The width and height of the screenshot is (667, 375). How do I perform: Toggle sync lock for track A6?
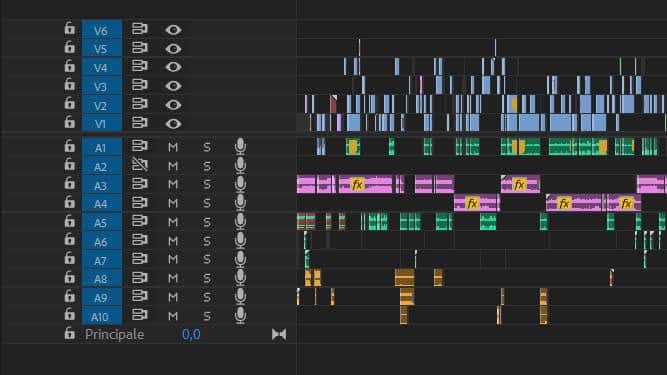click(x=140, y=240)
